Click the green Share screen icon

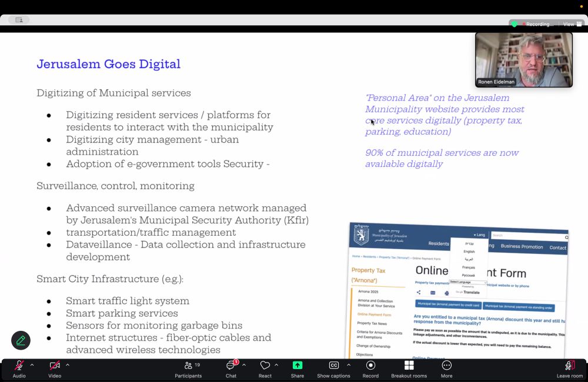(298, 365)
